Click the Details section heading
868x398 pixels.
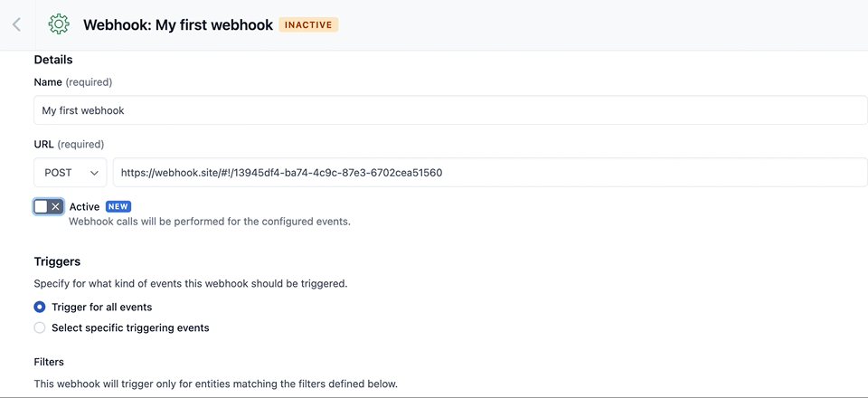point(53,59)
